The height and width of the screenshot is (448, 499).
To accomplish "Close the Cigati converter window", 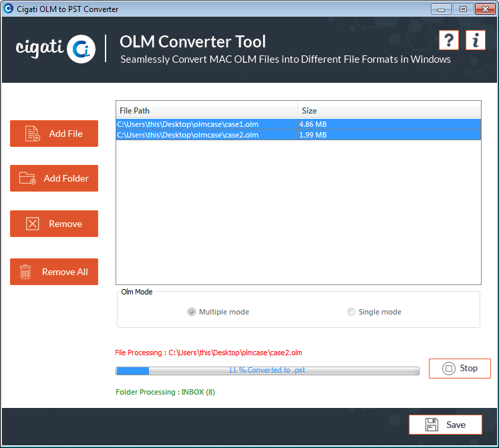I will 485,9.
